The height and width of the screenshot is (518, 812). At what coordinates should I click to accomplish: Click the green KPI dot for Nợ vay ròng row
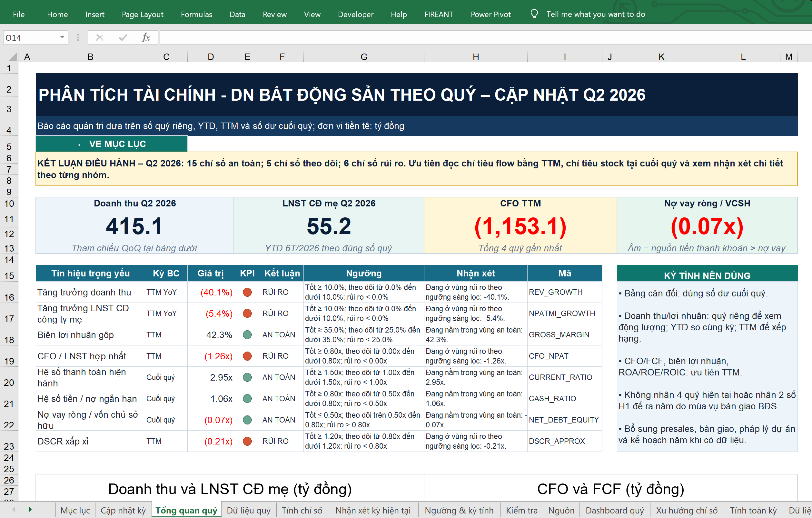pos(247,420)
